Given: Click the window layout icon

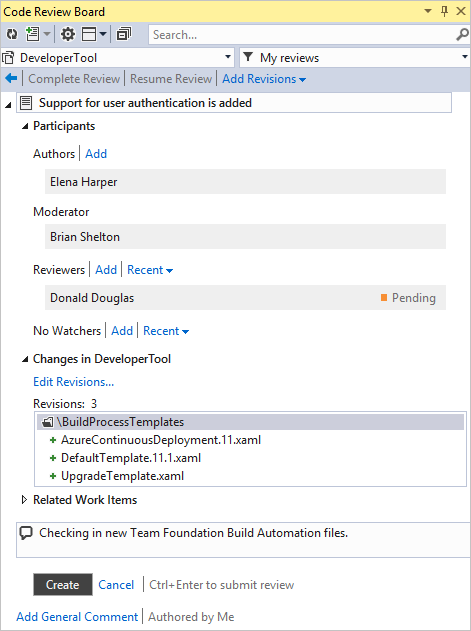Looking at the screenshot, I should (x=89, y=34).
